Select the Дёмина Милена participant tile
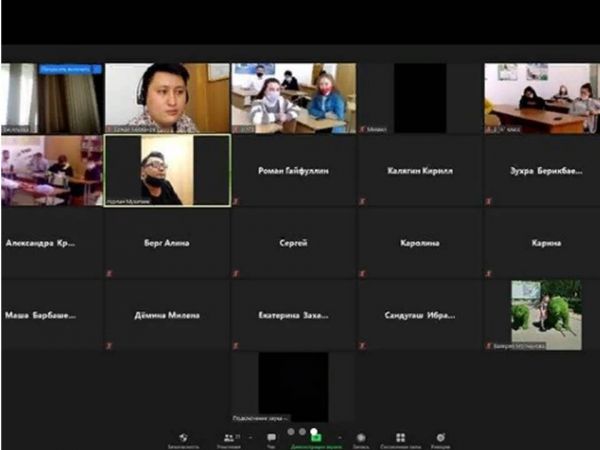 click(x=167, y=315)
